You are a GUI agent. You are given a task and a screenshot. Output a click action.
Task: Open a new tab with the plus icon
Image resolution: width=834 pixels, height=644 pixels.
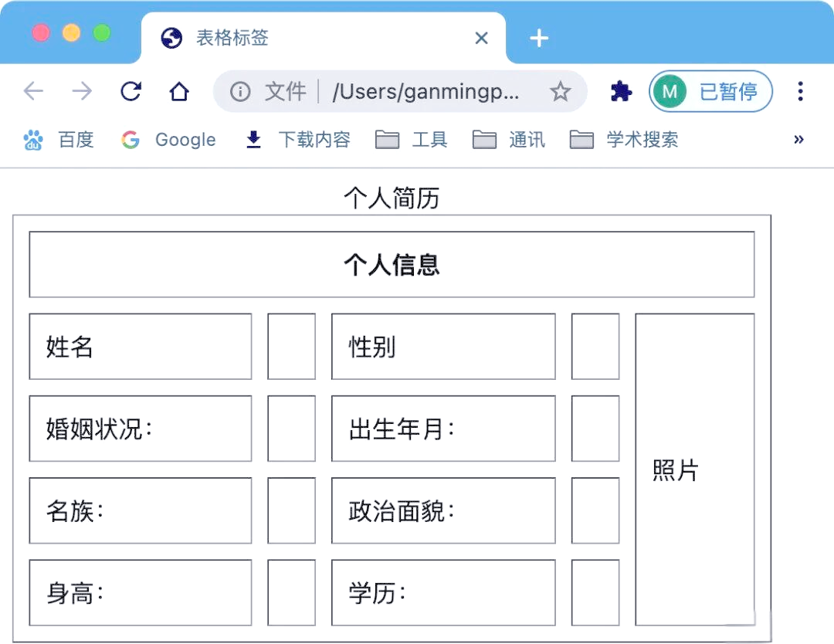tap(539, 39)
